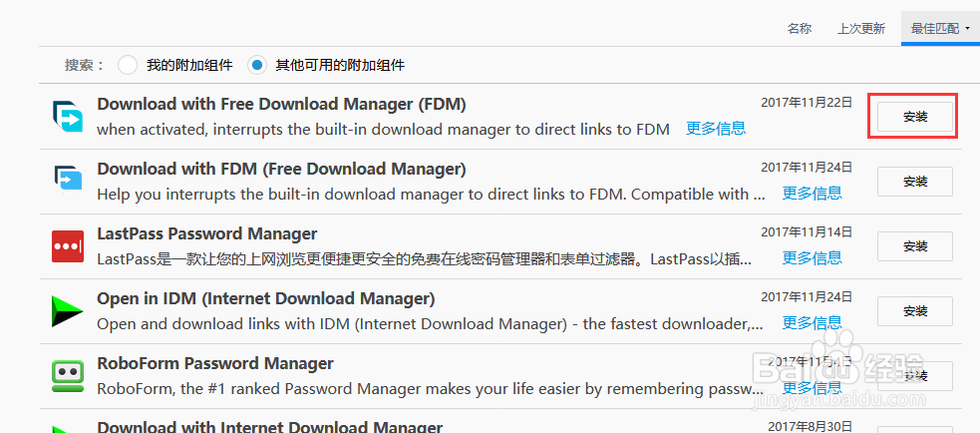Install Download with Free Download Manager (FDM)
Image resolution: width=980 pixels, height=433 pixels.
[914, 117]
